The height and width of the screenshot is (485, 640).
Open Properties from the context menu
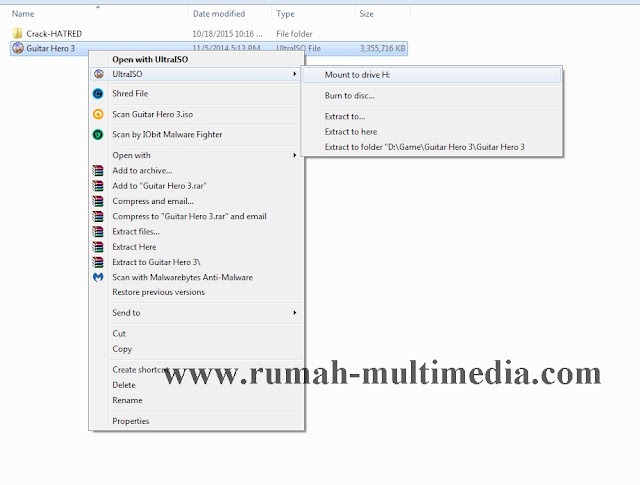[131, 421]
